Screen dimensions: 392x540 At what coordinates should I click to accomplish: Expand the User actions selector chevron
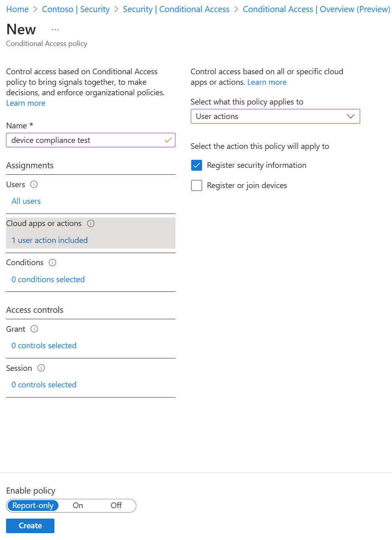350,116
